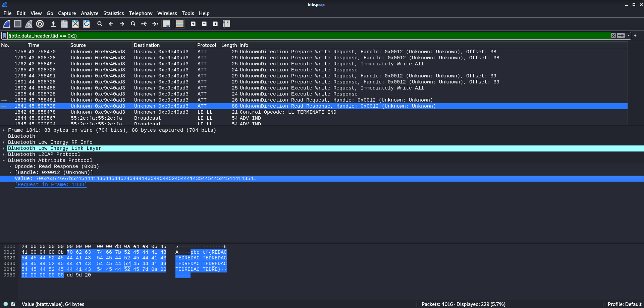Viewport: 644px width, 308px height.
Task: Select packet 1758 Prepare Write Request row
Action: click(x=314, y=52)
